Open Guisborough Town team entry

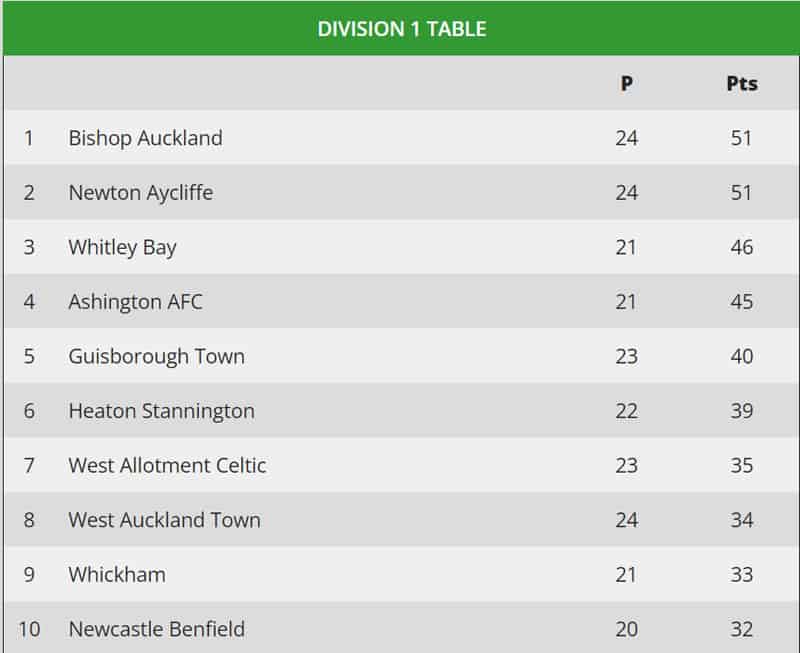tap(157, 357)
